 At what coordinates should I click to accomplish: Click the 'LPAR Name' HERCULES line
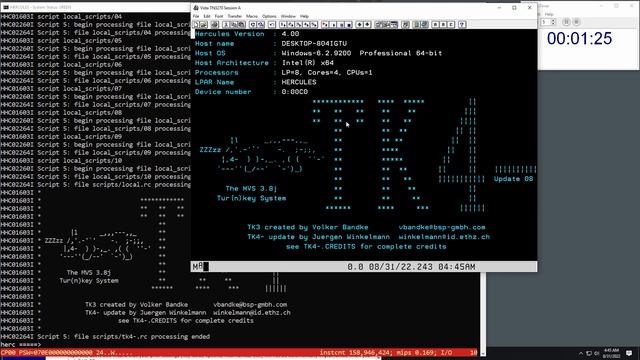click(256, 82)
